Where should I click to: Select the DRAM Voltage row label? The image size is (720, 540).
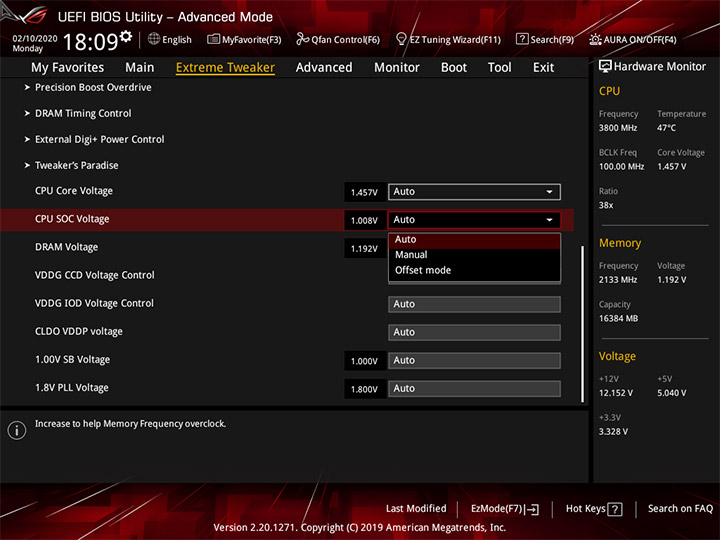click(x=67, y=247)
